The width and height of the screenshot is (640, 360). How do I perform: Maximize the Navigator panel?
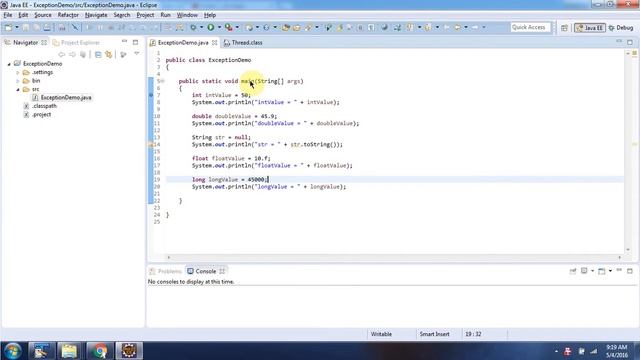[136, 42]
